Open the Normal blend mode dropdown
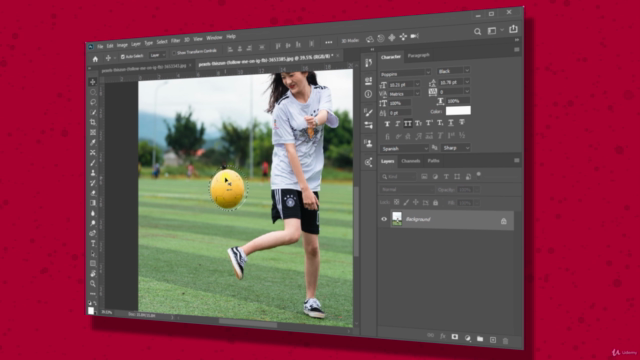Viewport: 640px width, 360px height. click(x=407, y=189)
